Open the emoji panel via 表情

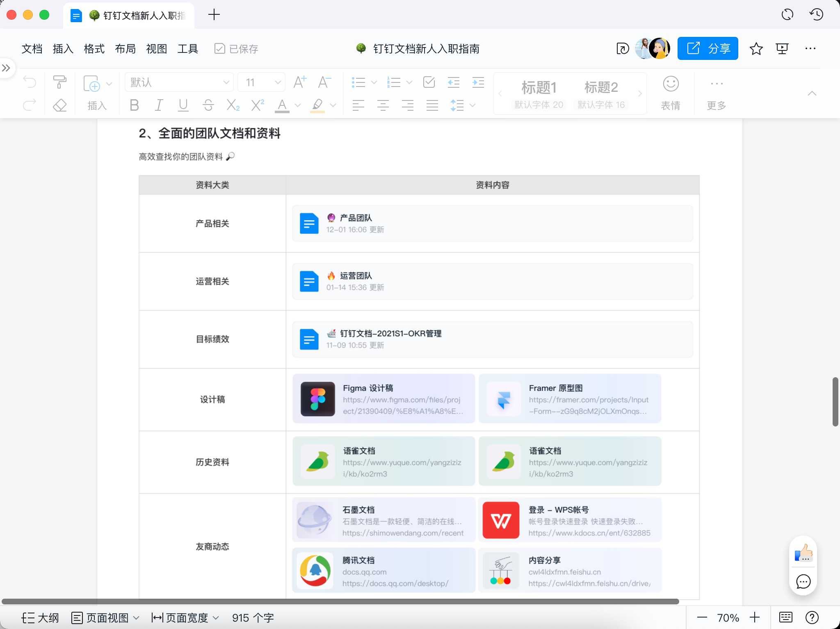tap(670, 93)
